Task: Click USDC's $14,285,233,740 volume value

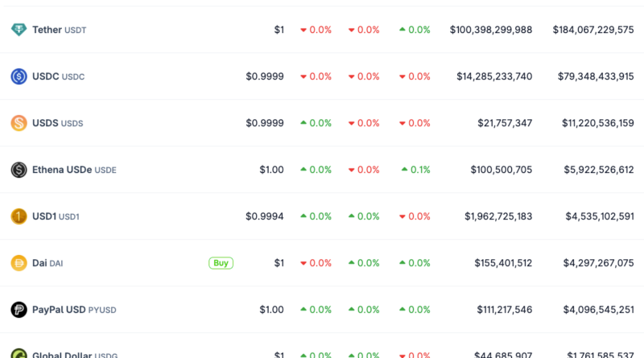Action: (x=493, y=76)
